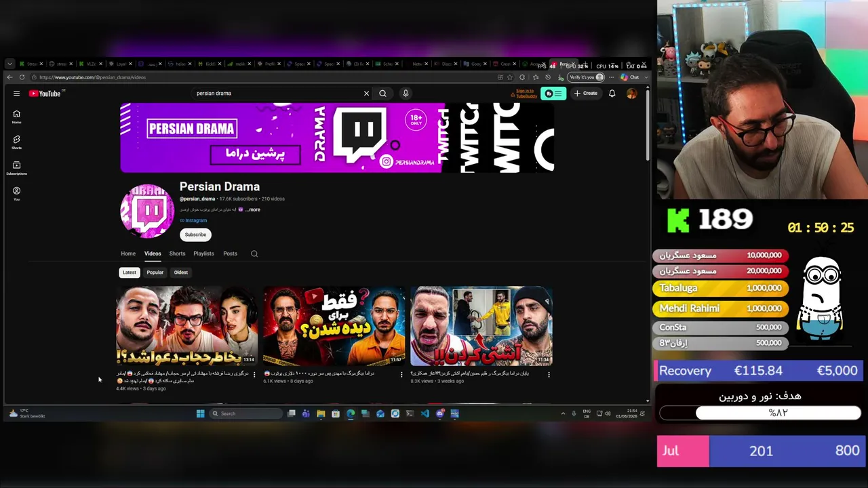868x488 pixels.
Task: Click the @persian_drama channel handle
Action: [x=197, y=199]
